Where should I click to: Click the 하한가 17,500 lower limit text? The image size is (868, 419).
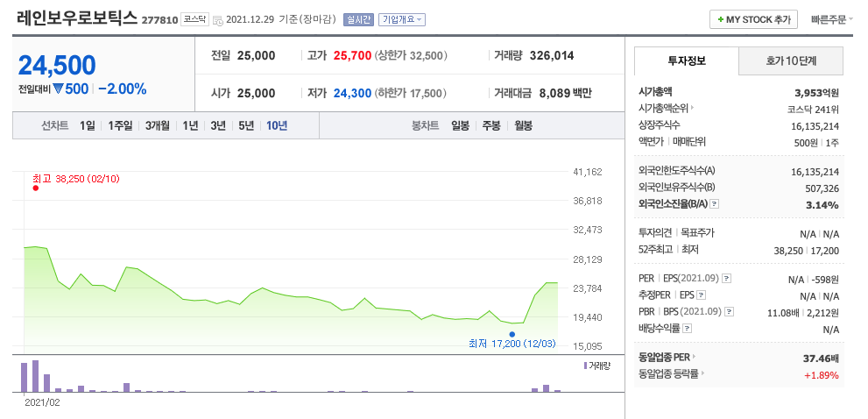pos(411,93)
